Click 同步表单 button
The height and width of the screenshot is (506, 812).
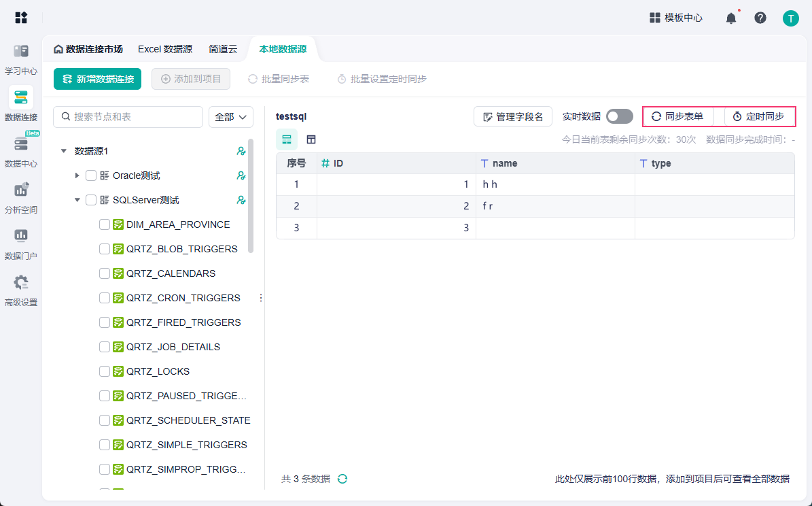click(677, 117)
